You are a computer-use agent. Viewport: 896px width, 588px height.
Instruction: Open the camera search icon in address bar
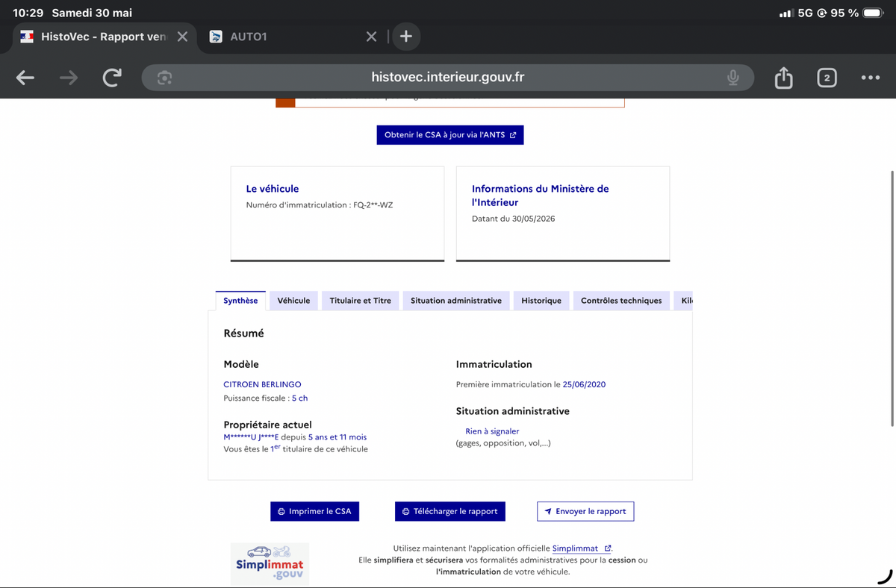tap(165, 78)
